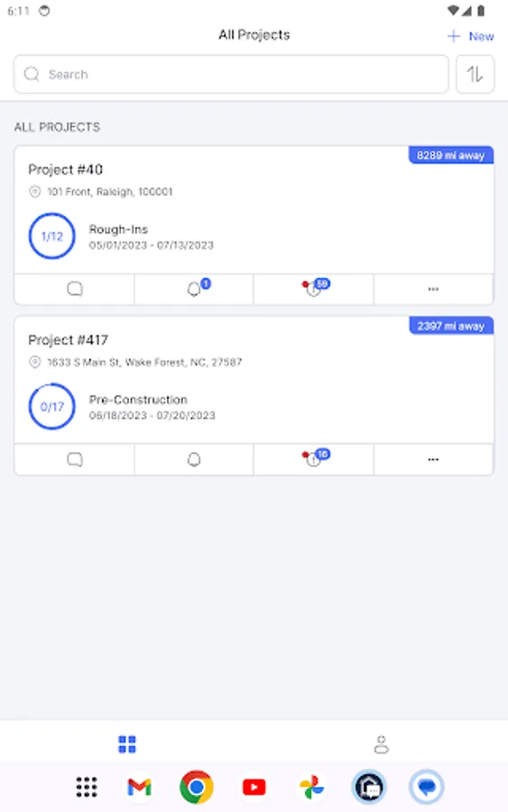The height and width of the screenshot is (812, 508).
Task: Open the app drawer grid
Action: click(x=87, y=787)
